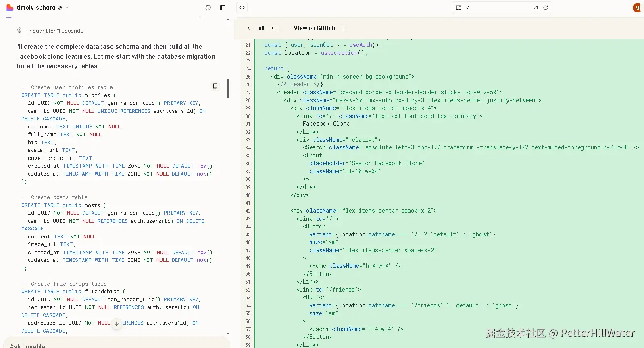This screenshot has width=644, height=348.
Task: Open View on GitHub link
Action: [x=319, y=28]
